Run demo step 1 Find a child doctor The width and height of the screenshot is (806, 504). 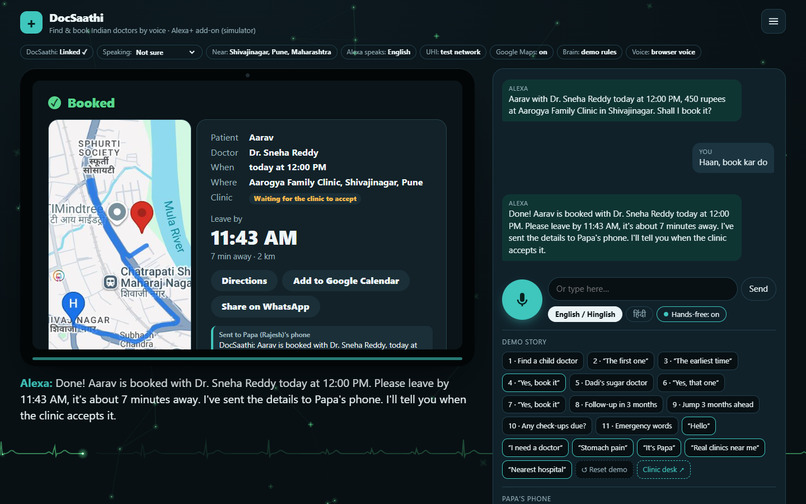543,361
